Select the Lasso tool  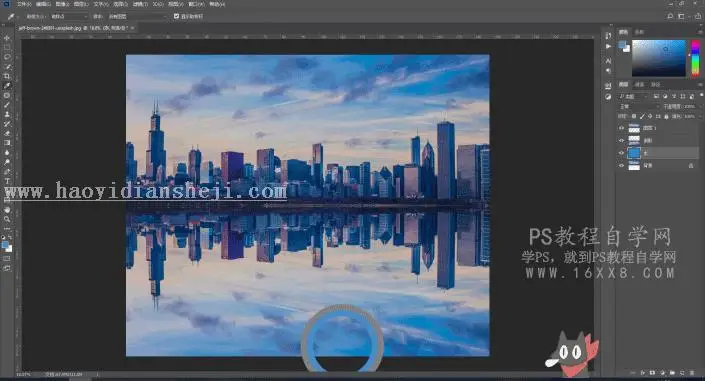pyautogui.click(x=7, y=57)
